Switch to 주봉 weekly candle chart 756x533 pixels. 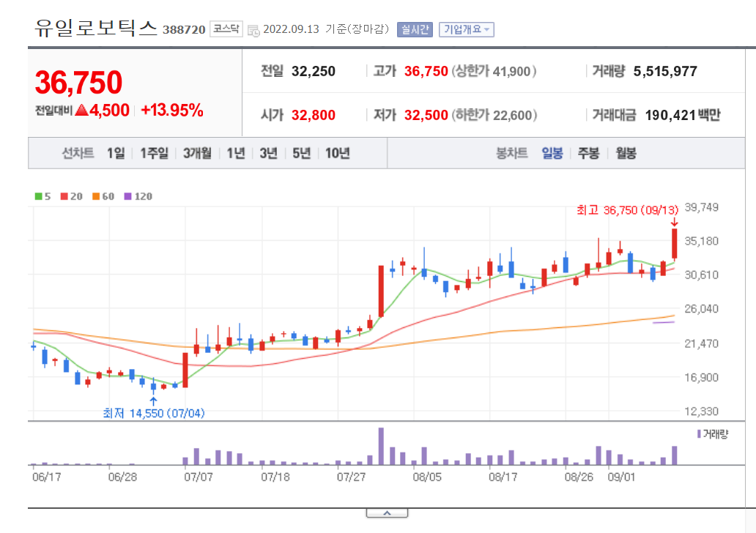click(x=589, y=153)
